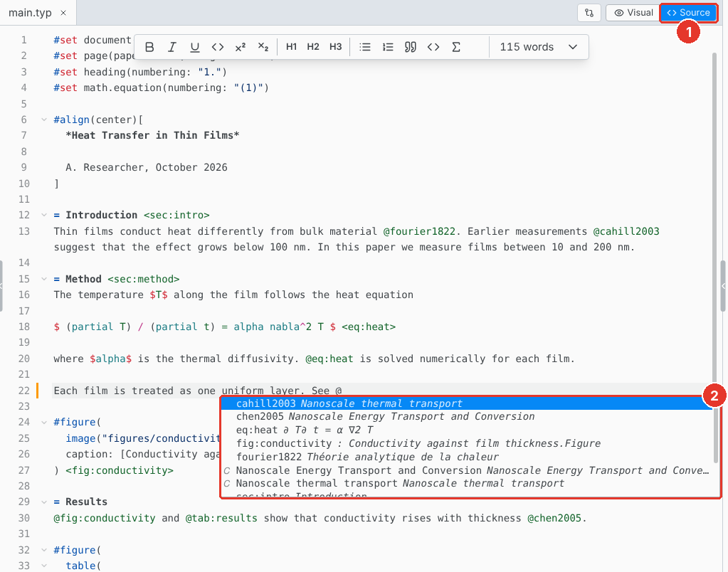Click the source control branch icon button

pyautogui.click(x=589, y=13)
